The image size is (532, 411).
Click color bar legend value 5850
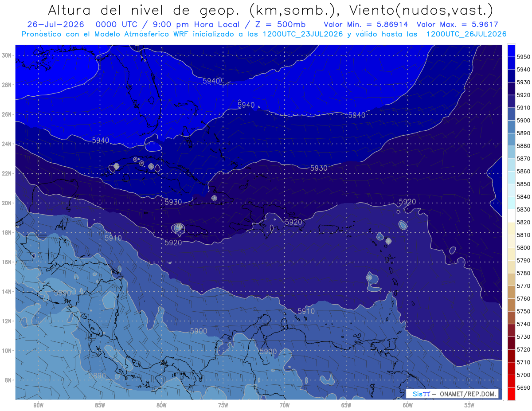pyautogui.click(x=524, y=184)
